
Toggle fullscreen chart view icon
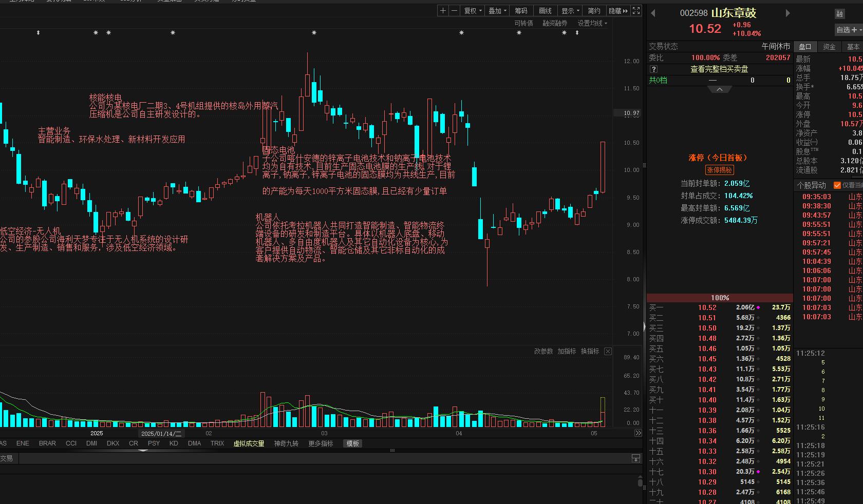point(636,11)
